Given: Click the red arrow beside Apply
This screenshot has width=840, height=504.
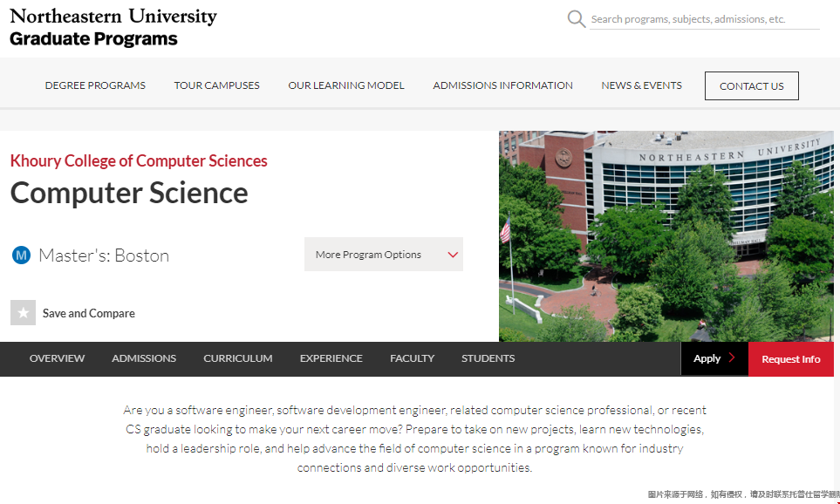Looking at the screenshot, I should (731, 358).
